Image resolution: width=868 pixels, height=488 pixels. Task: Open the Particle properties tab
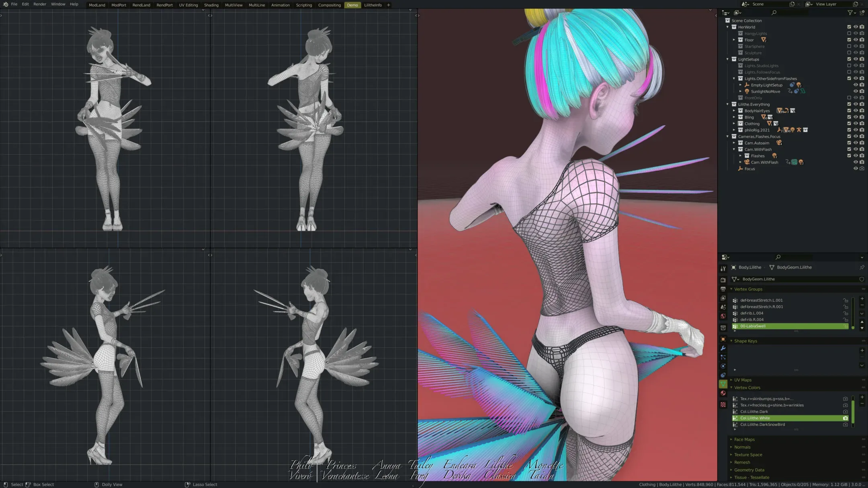723,356
